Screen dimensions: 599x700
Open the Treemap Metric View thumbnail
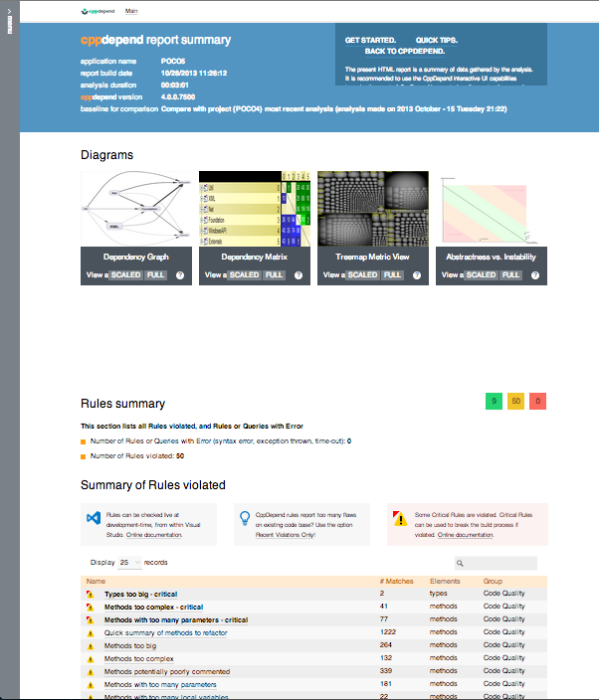[x=373, y=209]
